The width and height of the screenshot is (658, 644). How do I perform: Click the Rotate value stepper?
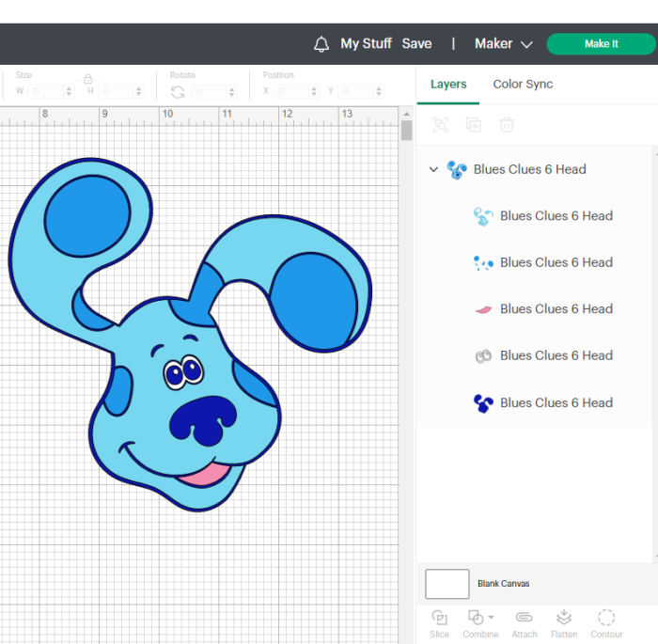[231, 91]
